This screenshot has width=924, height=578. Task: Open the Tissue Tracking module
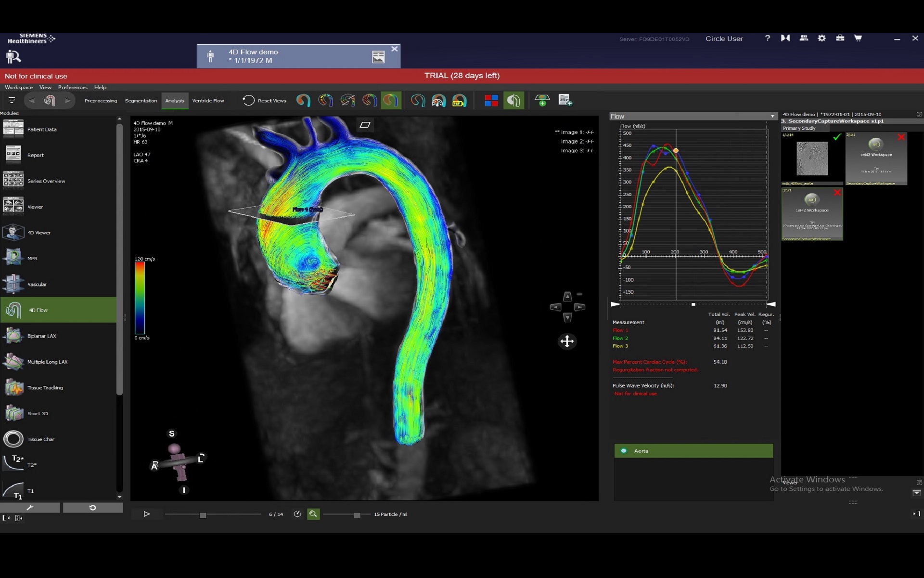(x=45, y=387)
